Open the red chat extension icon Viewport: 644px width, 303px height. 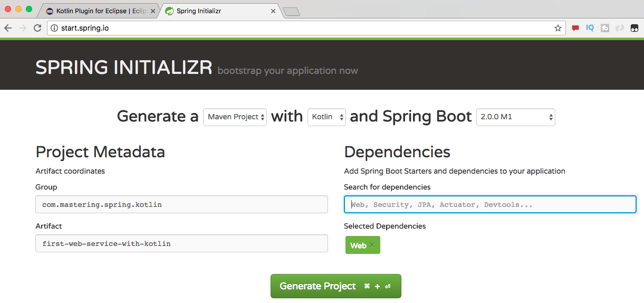(575, 28)
